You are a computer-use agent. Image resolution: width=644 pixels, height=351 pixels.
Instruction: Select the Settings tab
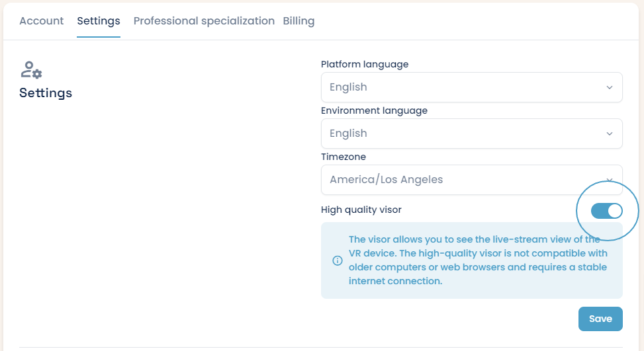tap(99, 21)
